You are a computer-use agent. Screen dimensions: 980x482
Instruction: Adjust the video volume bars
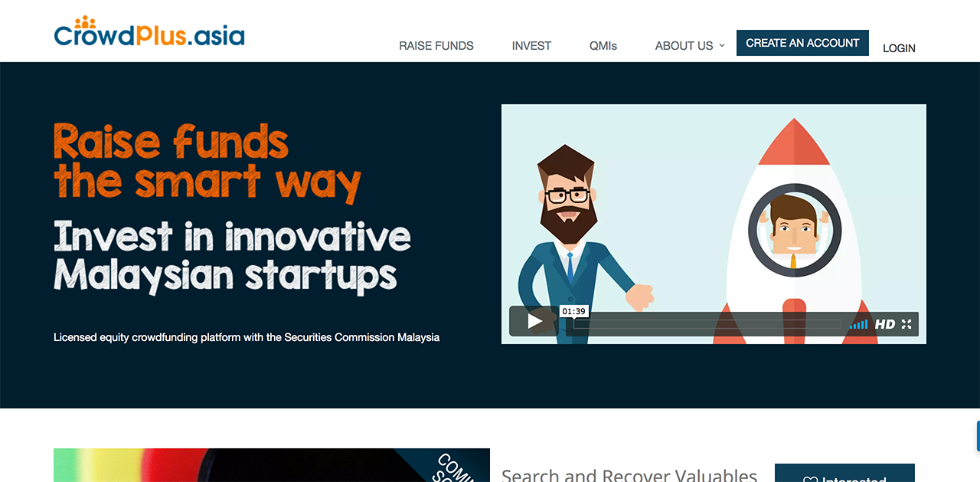pos(858,324)
